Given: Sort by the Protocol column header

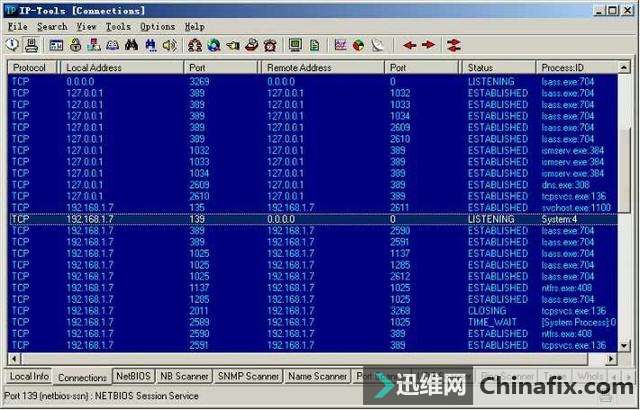Looking at the screenshot, I should pos(32,66).
